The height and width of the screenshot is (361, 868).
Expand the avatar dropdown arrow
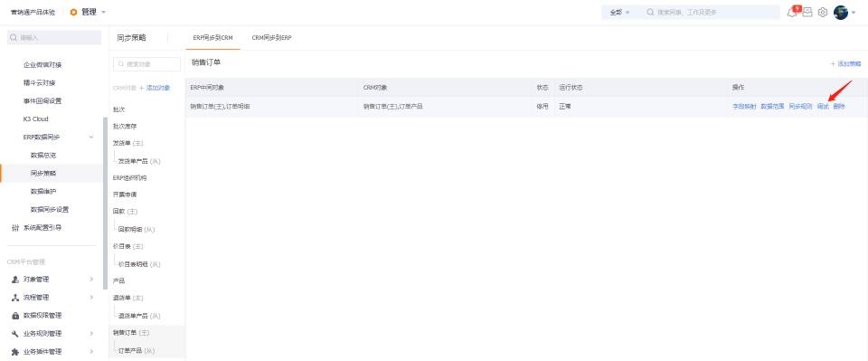[854, 13]
